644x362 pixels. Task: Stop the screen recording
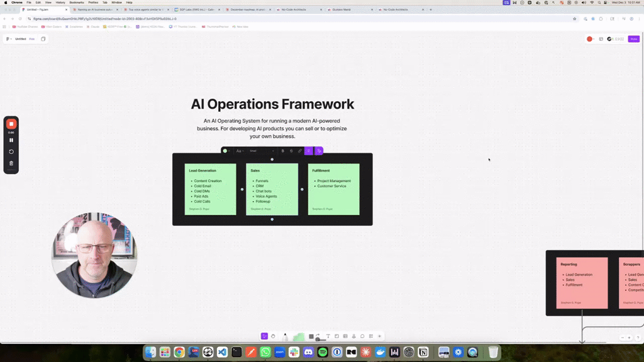(x=11, y=124)
